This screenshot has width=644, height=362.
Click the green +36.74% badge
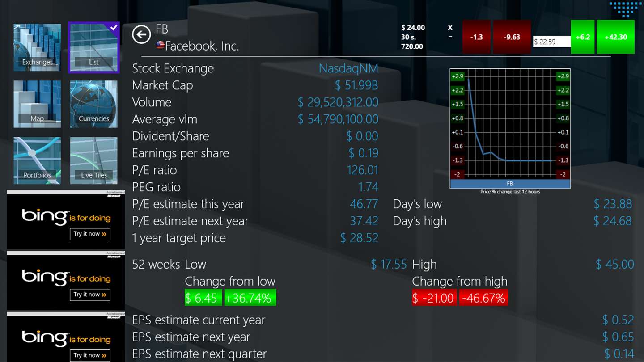250,298
